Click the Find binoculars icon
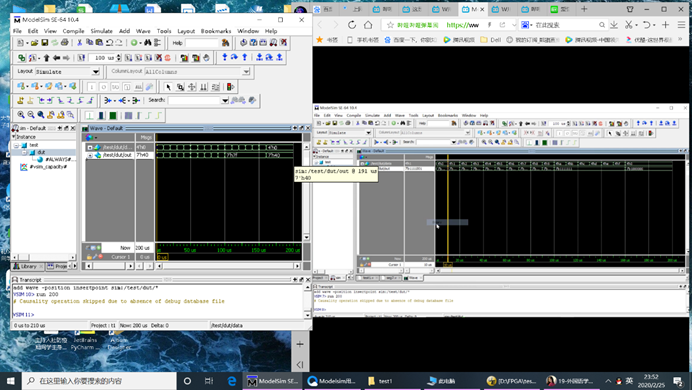Viewport: 692px width, 390px height. pyautogui.click(x=147, y=43)
